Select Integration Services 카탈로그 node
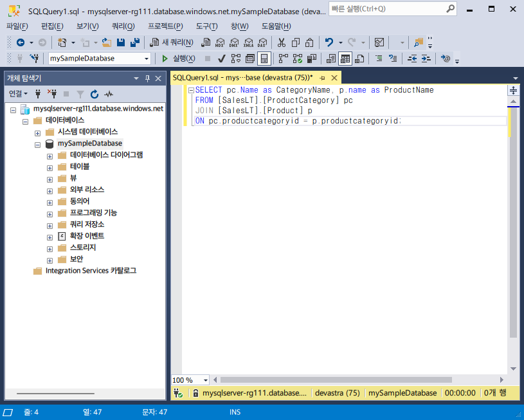524x420 pixels. (x=91, y=271)
